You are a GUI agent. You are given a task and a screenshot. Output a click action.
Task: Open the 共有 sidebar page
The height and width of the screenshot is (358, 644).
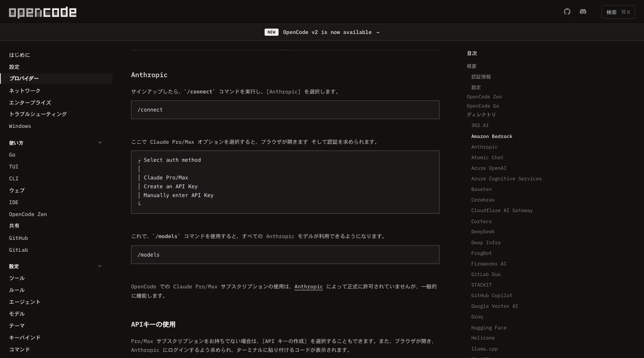14,226
